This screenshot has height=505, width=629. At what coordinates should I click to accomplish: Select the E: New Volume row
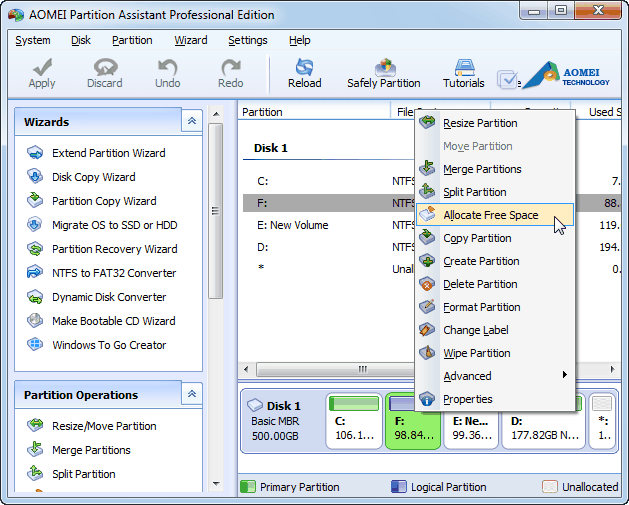pos(329,225)
